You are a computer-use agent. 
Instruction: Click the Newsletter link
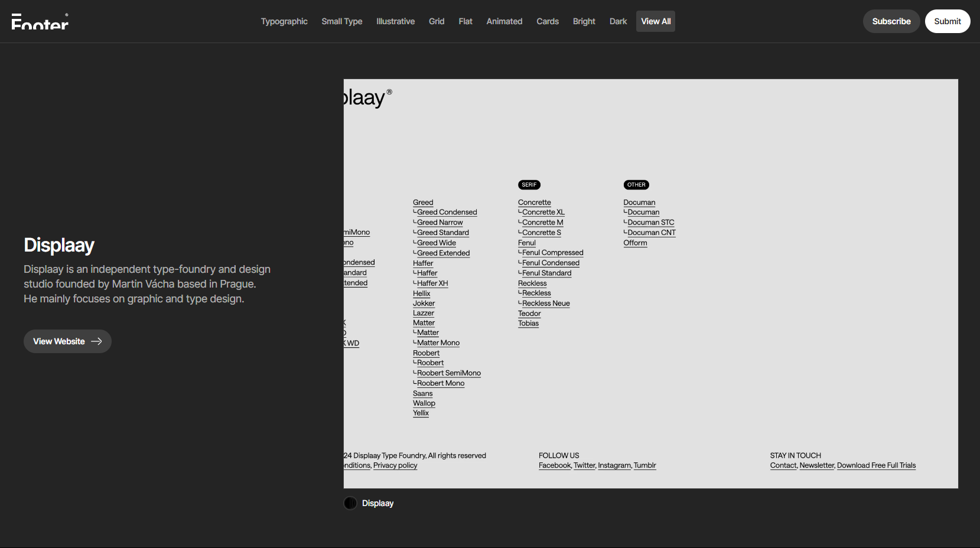pos(817,465)
